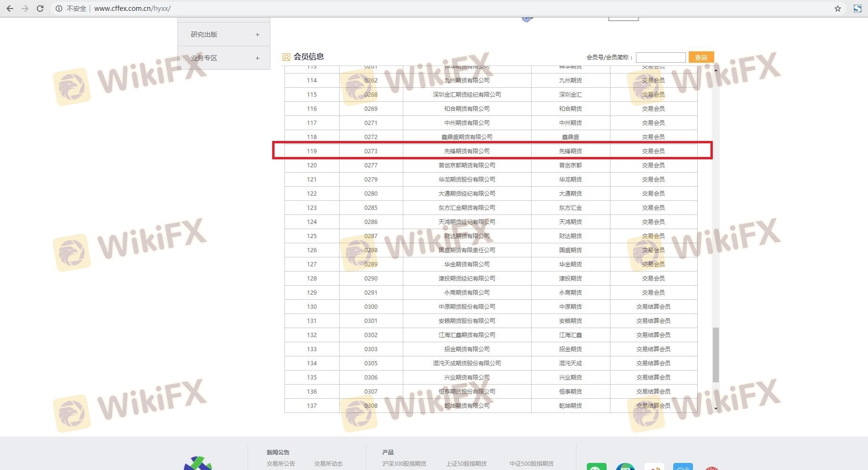Click the site info icon beside 不安全
868x470 pixels.
tap(59, 8)
